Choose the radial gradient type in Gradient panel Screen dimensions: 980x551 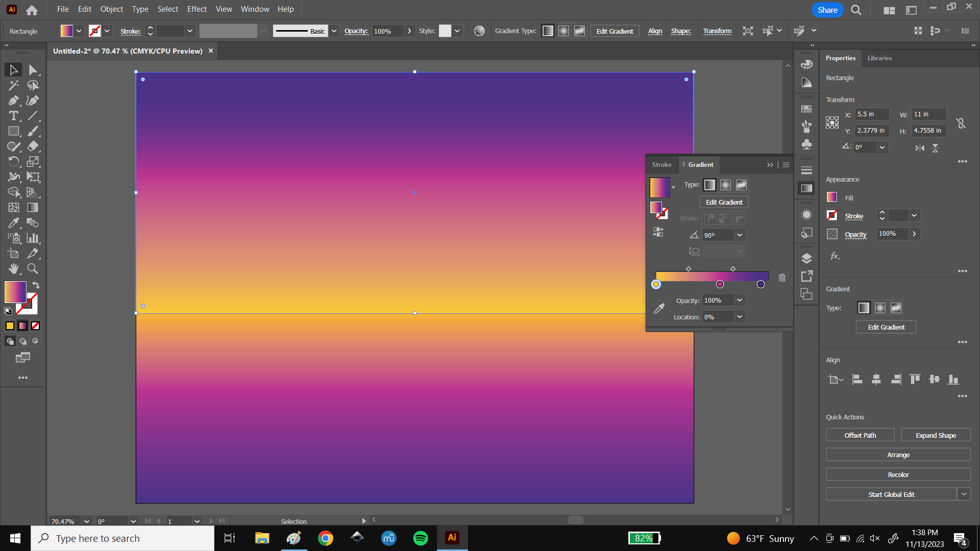(x=725, y=185)
